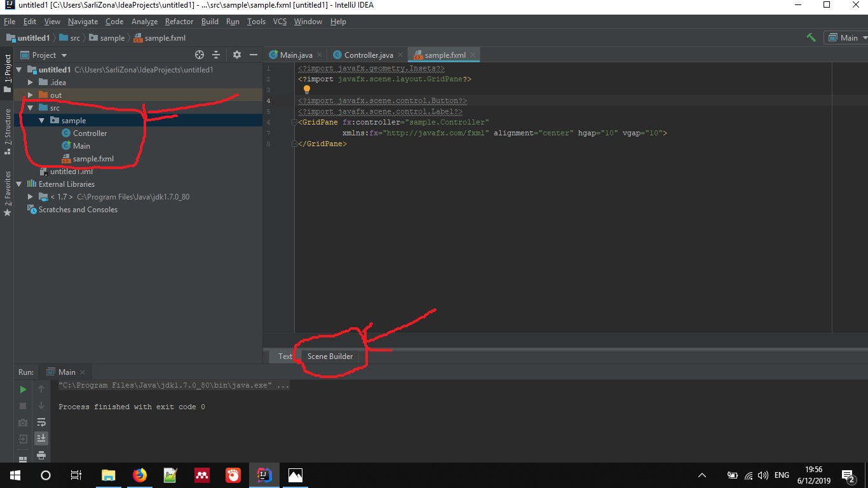Image resolution: width=868 pixels, height=488 pixels.
Task: Open the Windows Start menu
Action: coord(15,475)
